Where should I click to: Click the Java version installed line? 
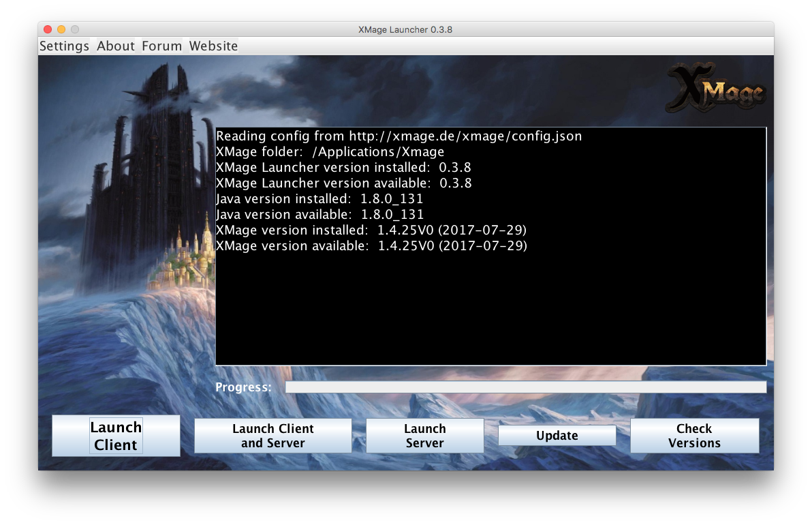click(319, 199)
